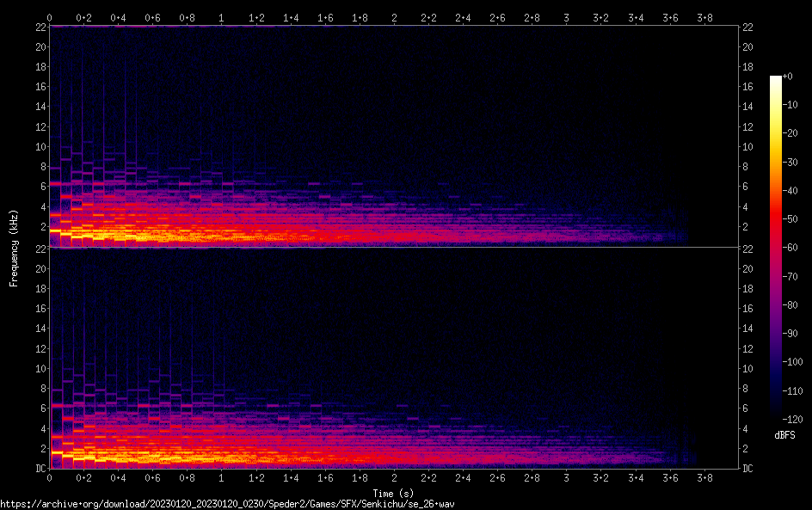Click the 'dBFS' label under the color scale
This screenshot has width=812, height=510.
pyautogui.click(x=784, y=435)
